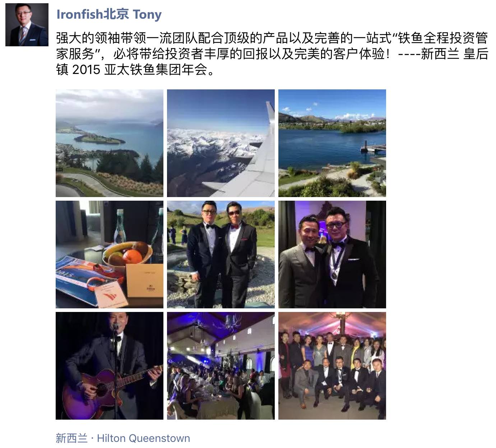Screen dimensions: 496x448
Task: View the two men posing indoors photo
Action: [332, 255]
